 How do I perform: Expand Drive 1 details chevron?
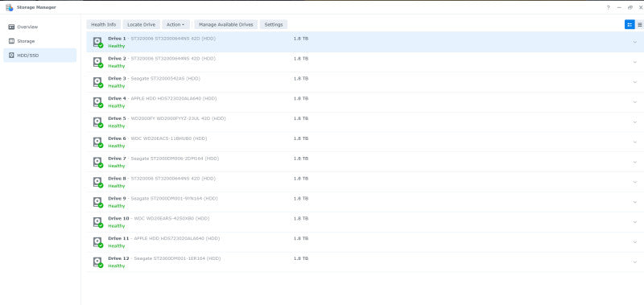click(x=635, y=43)
